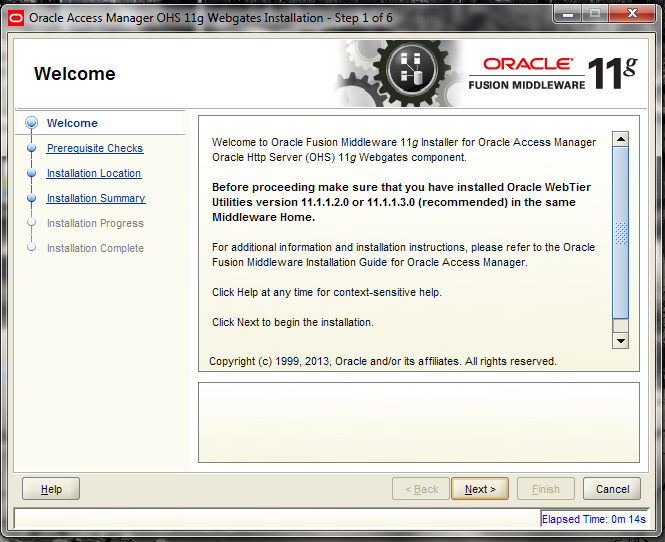
Task: Click the Installation Summary step bullet
Action: tap(31, 198)
